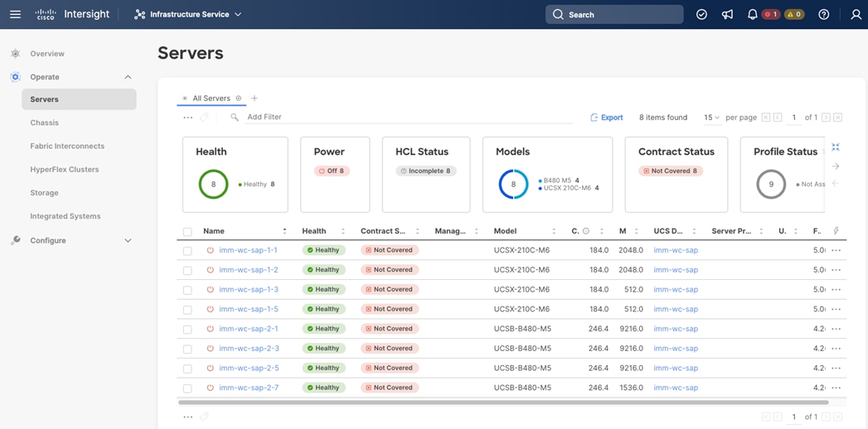The image size is (868, 429).
Task: Go to previous page in top pagination
Action: point(778,118)
